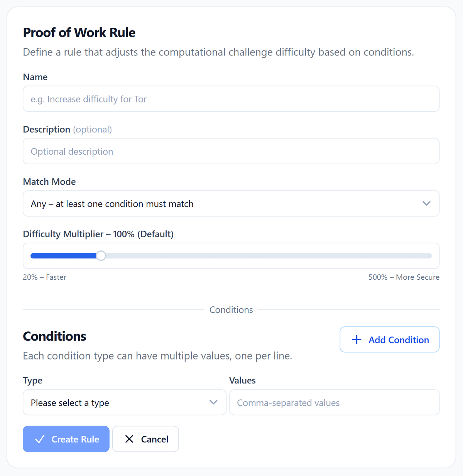This screenshot has height=476, width=463.
Task: Click the plus icon on Add Condition
Action: (x=357, y=339)
